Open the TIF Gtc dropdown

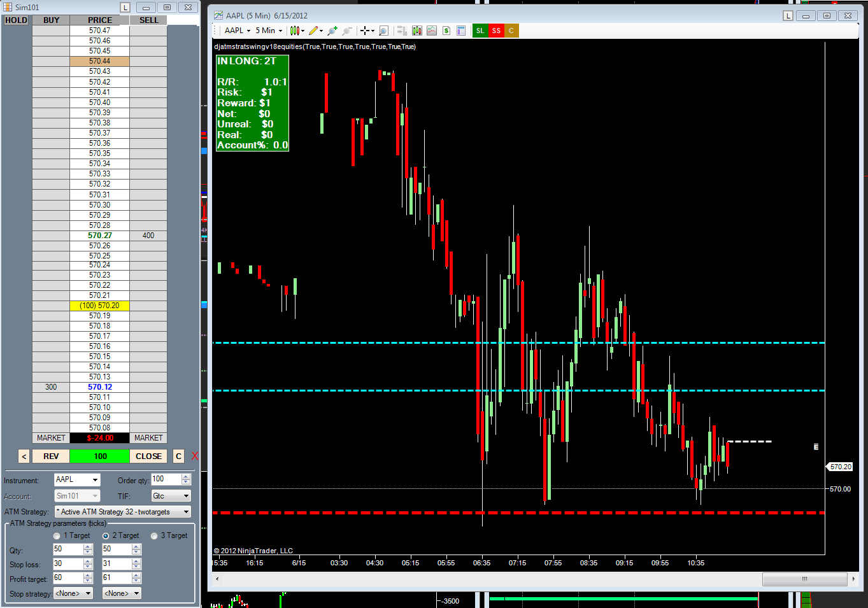171,496
